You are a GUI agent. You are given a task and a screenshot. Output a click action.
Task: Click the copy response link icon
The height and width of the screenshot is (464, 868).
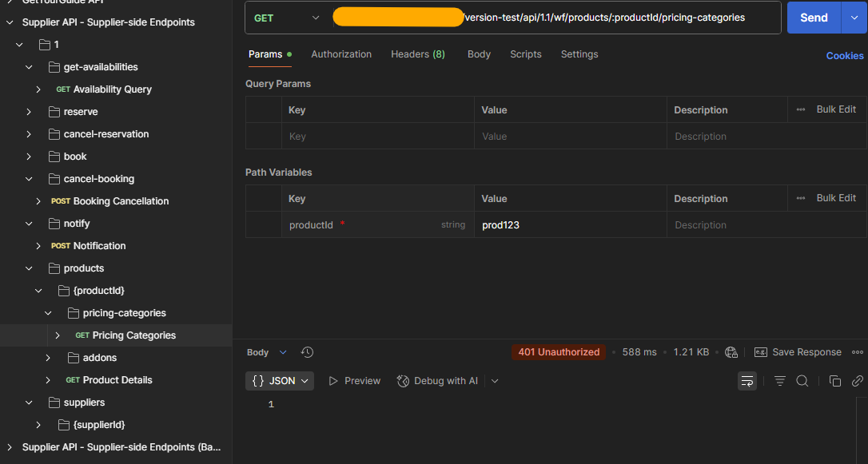tap(857, 381)
